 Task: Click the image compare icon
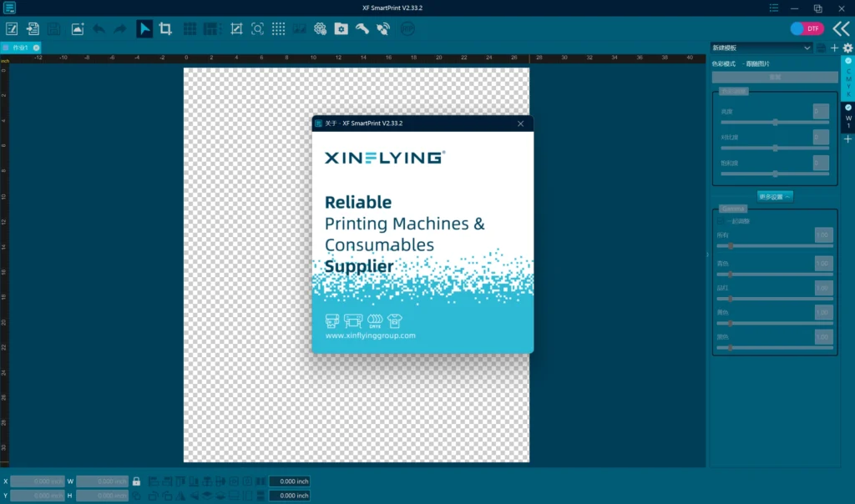pos(300,29)
